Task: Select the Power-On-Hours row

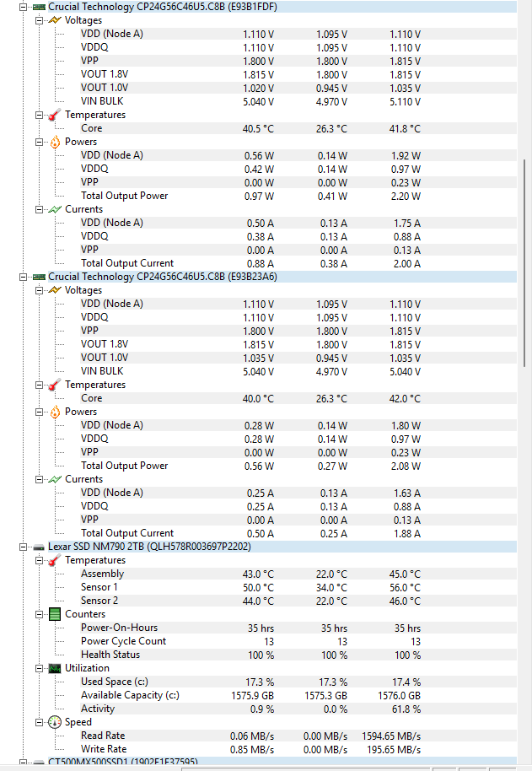Action: coord(298,628)
